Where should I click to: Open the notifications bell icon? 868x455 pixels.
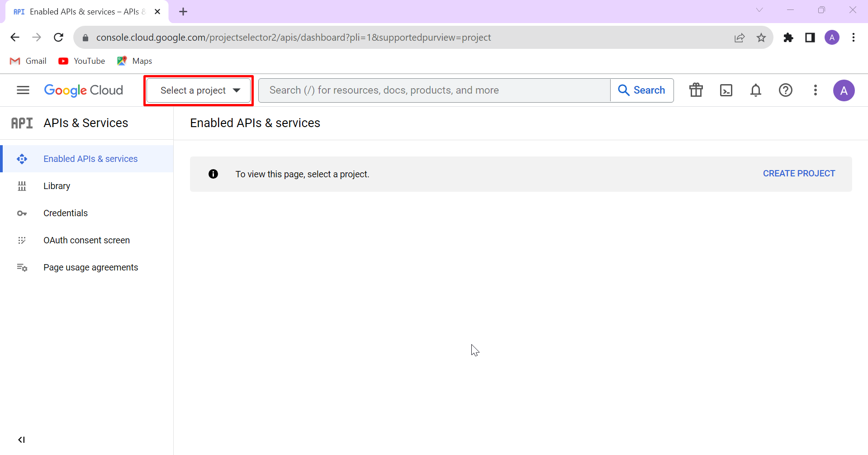(x=756, y=90)
